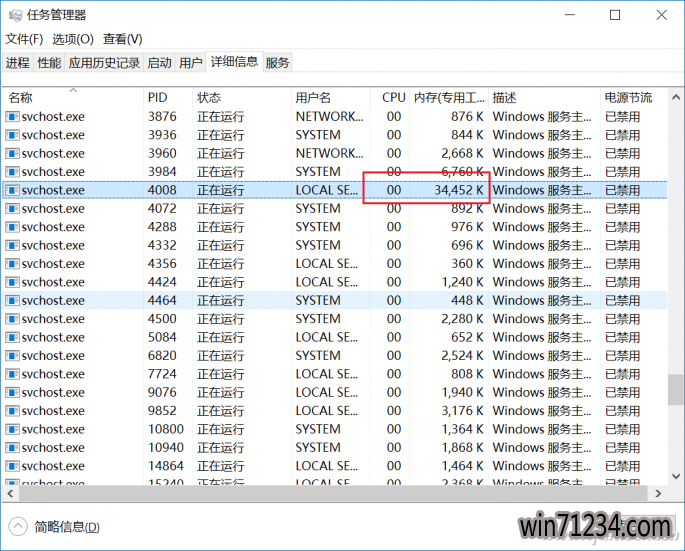The height and width of the screenshot is (551, 685).
Task: Sort by the 内存(专用工作集) column header
Action: pyautogui.click(x=449, y=97)
